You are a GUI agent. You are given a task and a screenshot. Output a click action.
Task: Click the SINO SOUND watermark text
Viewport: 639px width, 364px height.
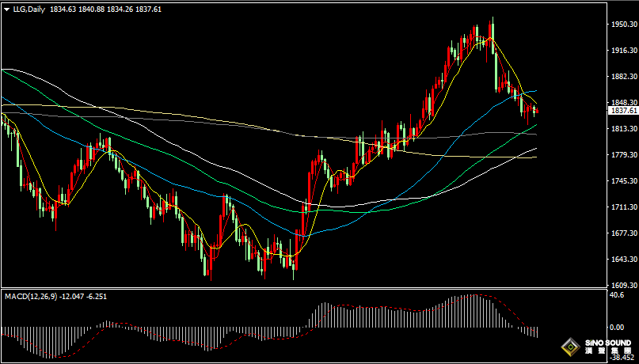point(608,343)
